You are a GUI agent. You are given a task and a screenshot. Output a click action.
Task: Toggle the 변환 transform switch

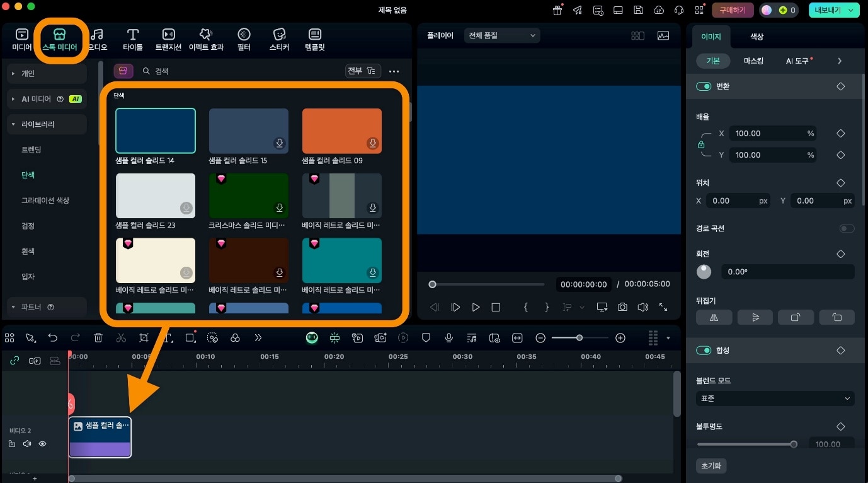coord(704,86)
